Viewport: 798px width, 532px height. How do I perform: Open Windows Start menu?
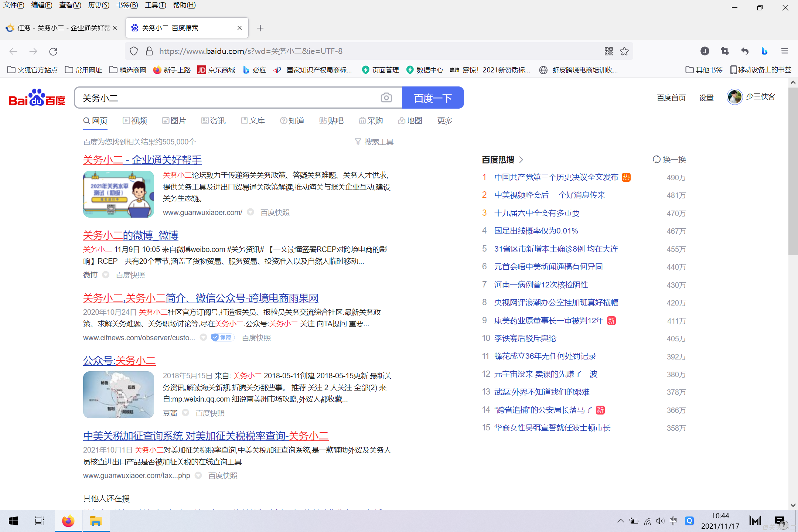13,521
